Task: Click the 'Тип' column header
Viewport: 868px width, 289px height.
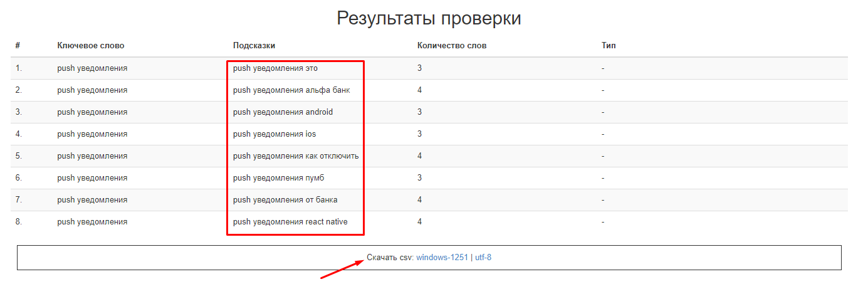Action: (609, 46)
